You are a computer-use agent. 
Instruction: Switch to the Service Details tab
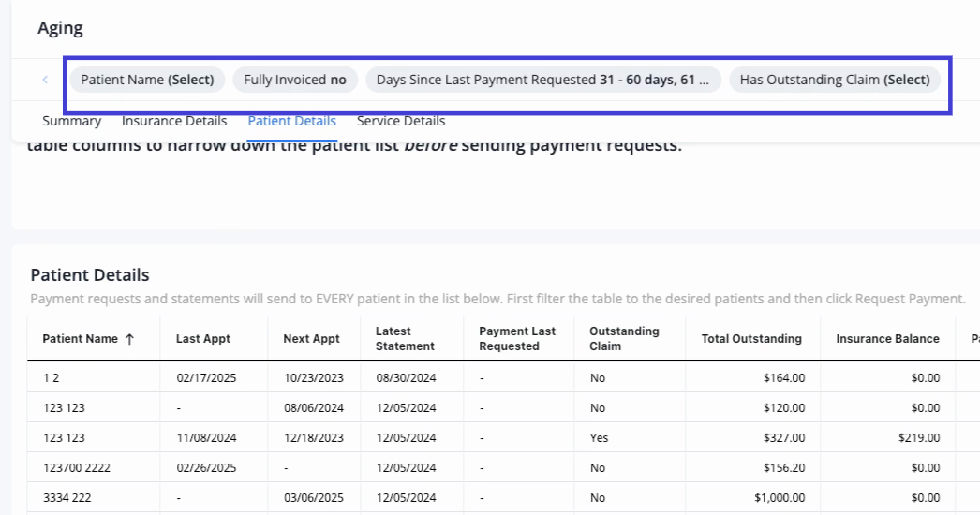coord(401,121)
